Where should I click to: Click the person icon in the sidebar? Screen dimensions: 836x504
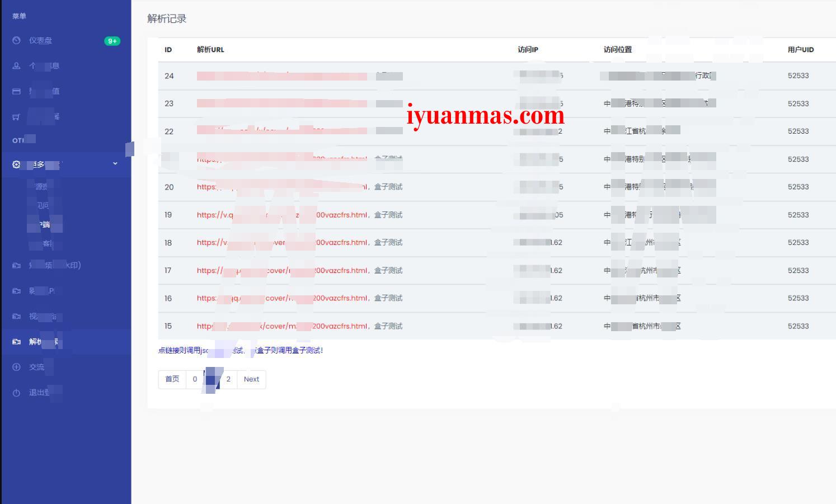point(16,65)
